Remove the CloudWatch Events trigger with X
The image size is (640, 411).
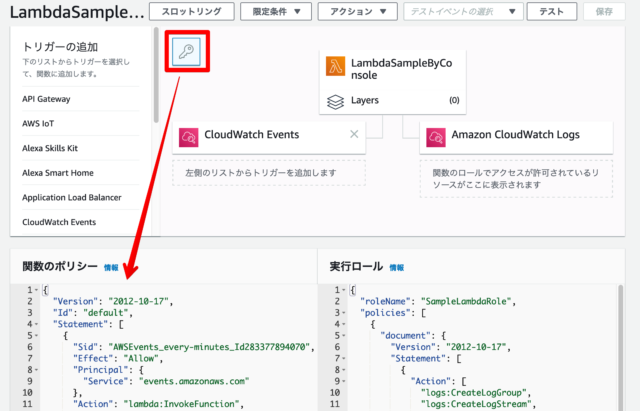tap(354, 134)
